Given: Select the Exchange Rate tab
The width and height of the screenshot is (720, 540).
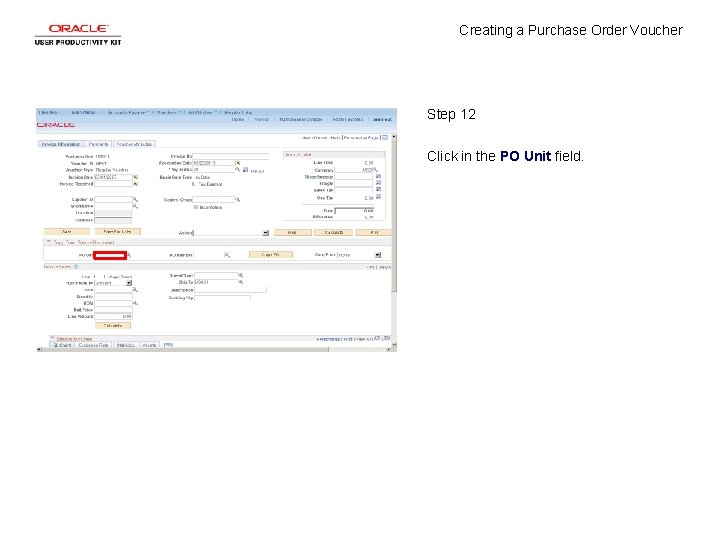Looking at the screenshot, I should [x=94, y=345].
